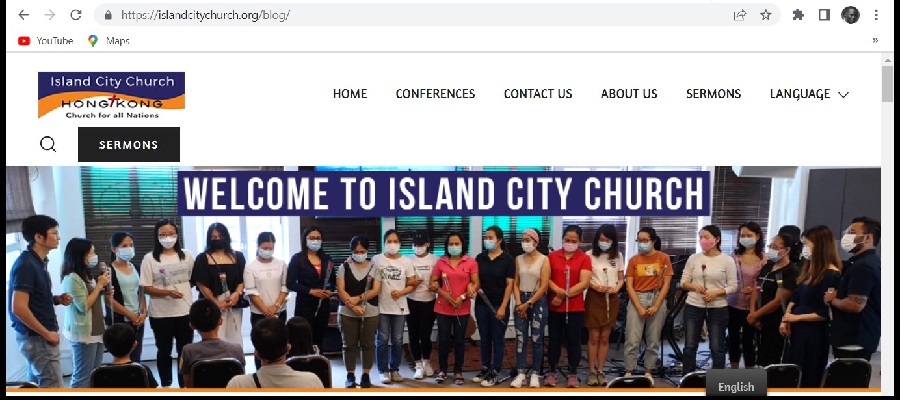Bookmark this page with star icon
900x400 pixels.
(766, 15)
